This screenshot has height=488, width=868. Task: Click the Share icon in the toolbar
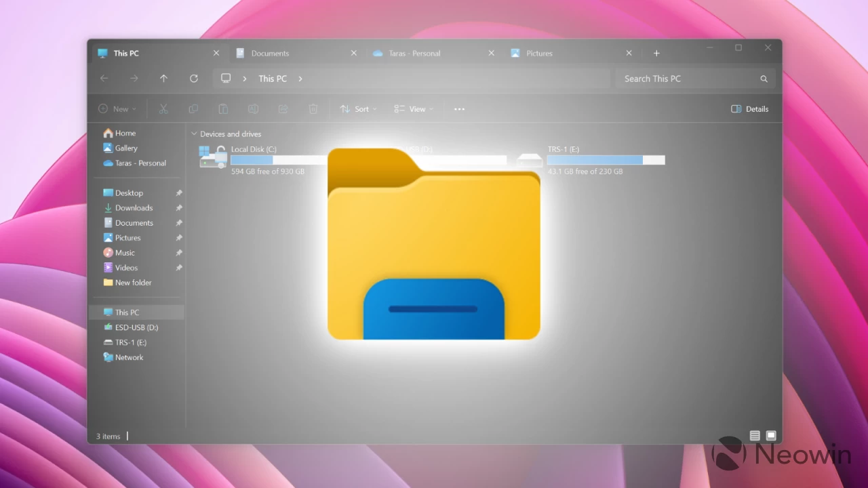283,108
